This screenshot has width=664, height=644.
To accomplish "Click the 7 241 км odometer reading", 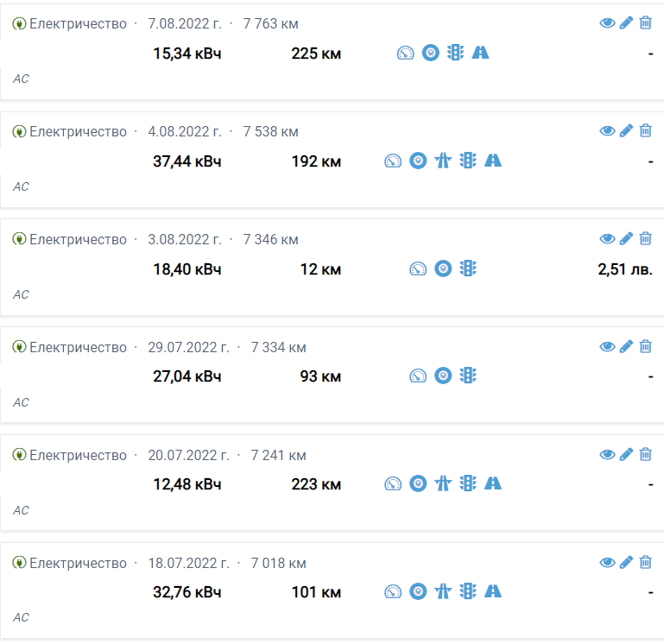I will [x=278, y=456].
